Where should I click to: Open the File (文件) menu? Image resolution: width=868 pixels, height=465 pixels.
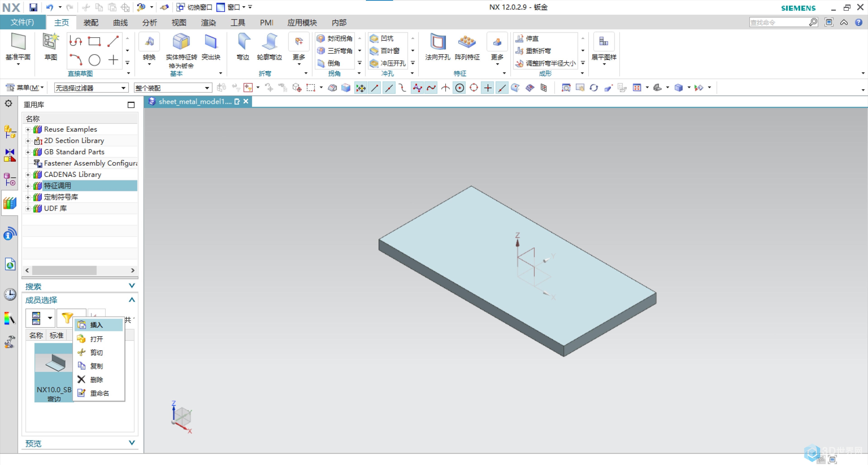tap(22, 22)
